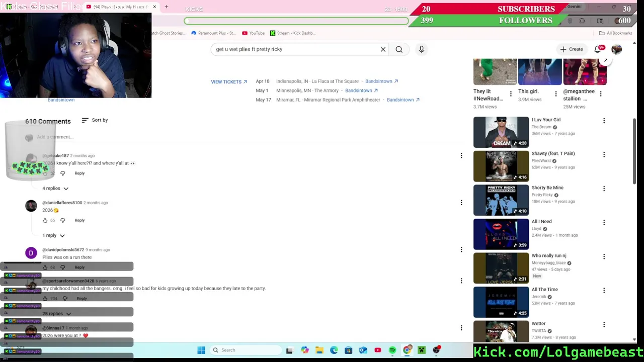The height and width of the screenshot is (362, 644).
Task: Open more options for I Luv Your Girl
Action: (x=604, y=121)
